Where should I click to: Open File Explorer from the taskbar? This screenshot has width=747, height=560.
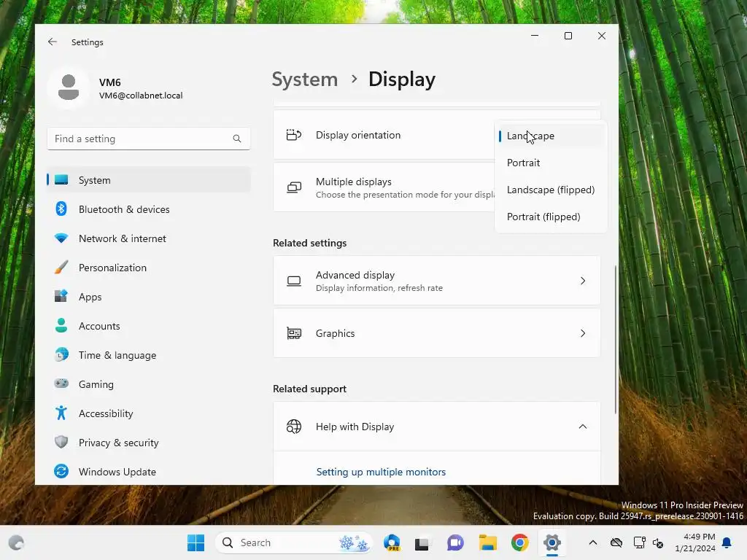(488, 542)
